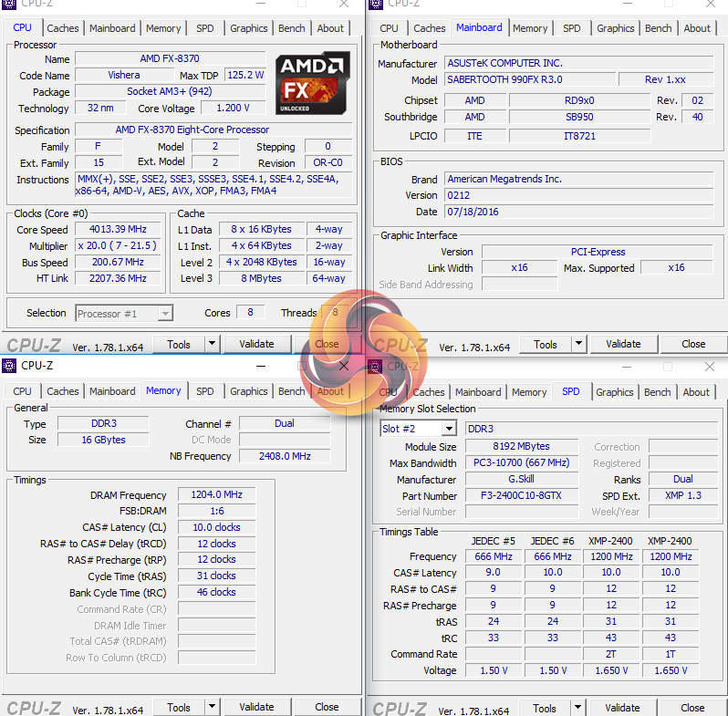Click Tools button in SPD window

(x=545, y=709)
